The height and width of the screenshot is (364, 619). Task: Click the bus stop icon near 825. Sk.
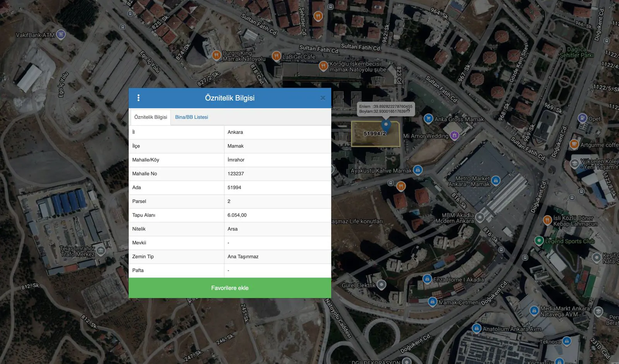click(130, 14)
